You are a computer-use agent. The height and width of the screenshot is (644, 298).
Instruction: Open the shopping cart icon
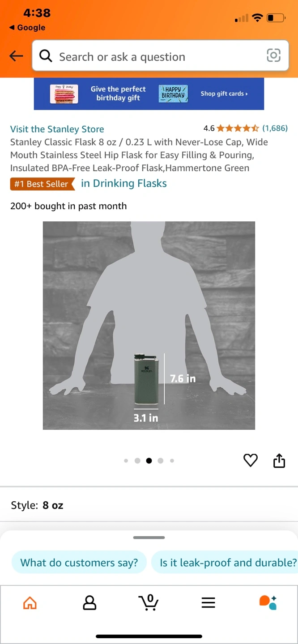[149, 602]
